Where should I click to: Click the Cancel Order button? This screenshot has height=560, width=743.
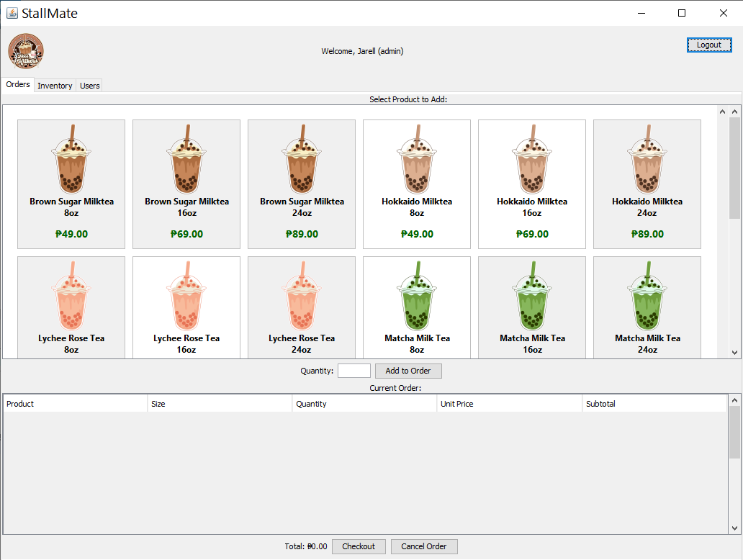423,546
